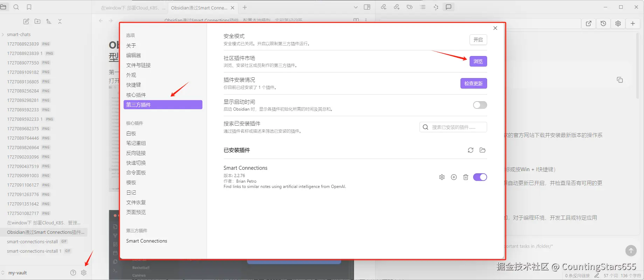Screen dimensions: 644x280
Task: Open the my-vault switcher
Action: coord(18,273)
